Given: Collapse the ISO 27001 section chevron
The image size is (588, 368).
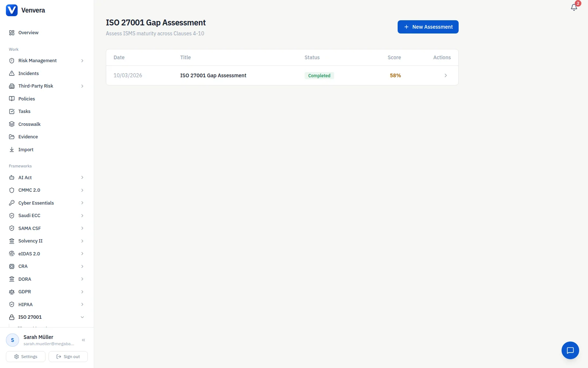Looking at the screenshot, I should pyautogui.click(x=82, y=317).
